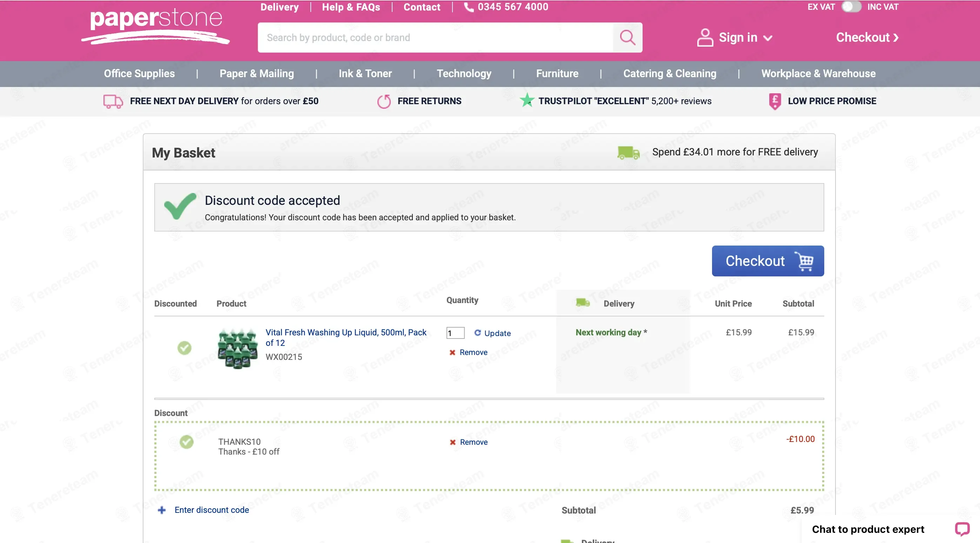Click the chat bubble icon
The width and height of the screenshot is (980, 543).
point(962,529)
